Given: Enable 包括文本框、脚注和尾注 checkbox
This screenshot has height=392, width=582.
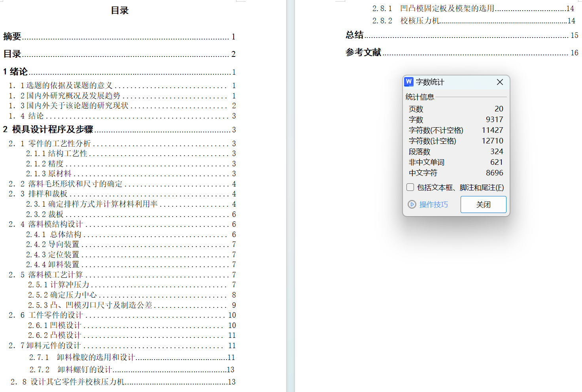Looking at the screenshot, I should [410, 187].
